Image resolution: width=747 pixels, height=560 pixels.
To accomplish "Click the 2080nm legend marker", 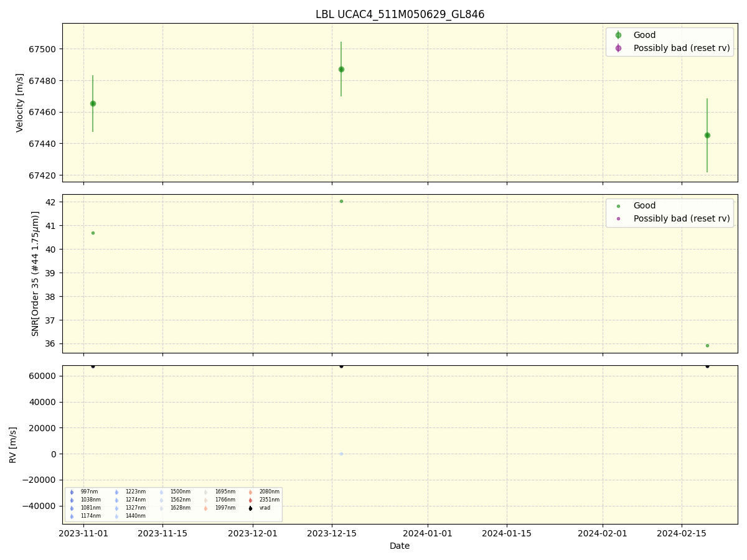I will (x=251, y=492).
